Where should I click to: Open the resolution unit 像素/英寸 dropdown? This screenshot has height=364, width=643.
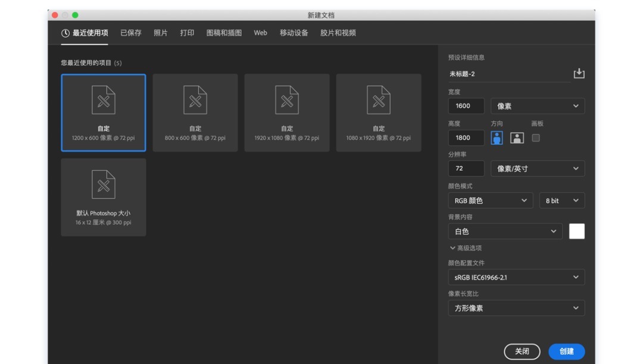(x=537, y=168)
